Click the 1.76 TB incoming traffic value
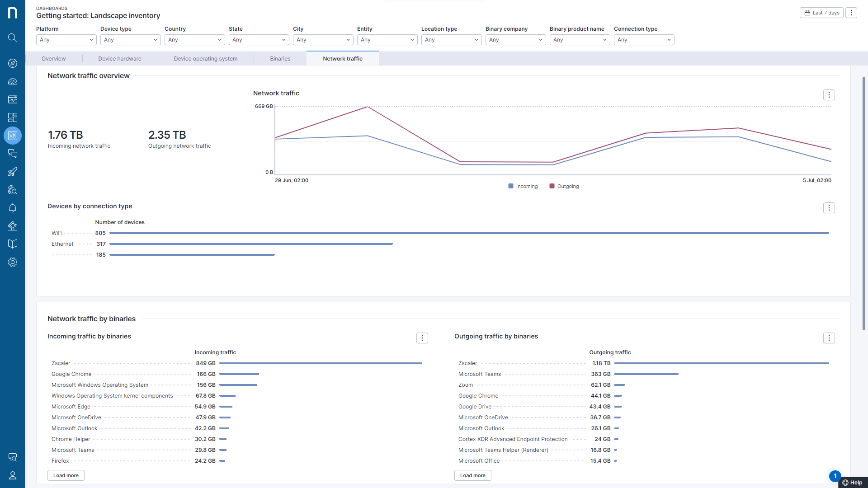868x488 pixels. coord(66,135)
